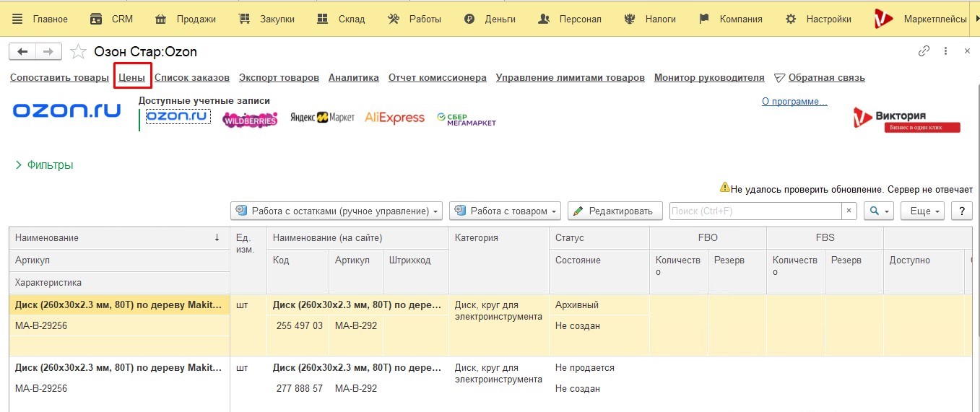Image resolution: width=980 pixels, height=412 pixels.
Task: Sort by the Наименование column header
Action: [119, 238]
